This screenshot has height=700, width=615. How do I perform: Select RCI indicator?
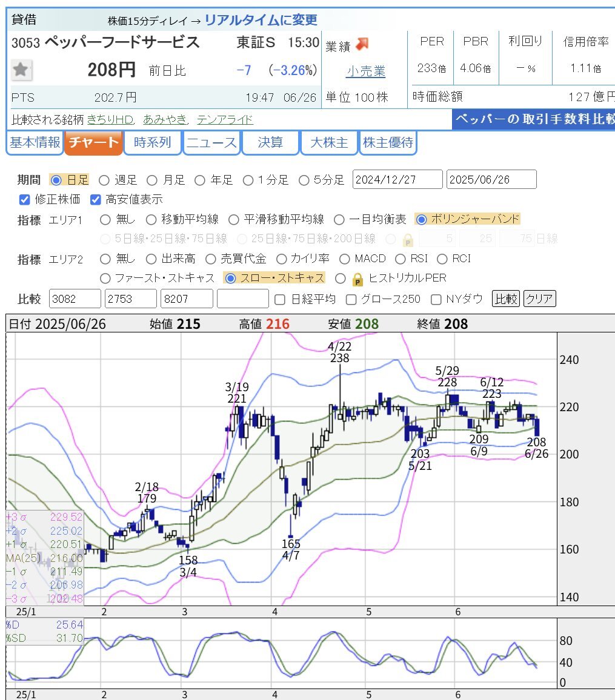click(442, 259)
